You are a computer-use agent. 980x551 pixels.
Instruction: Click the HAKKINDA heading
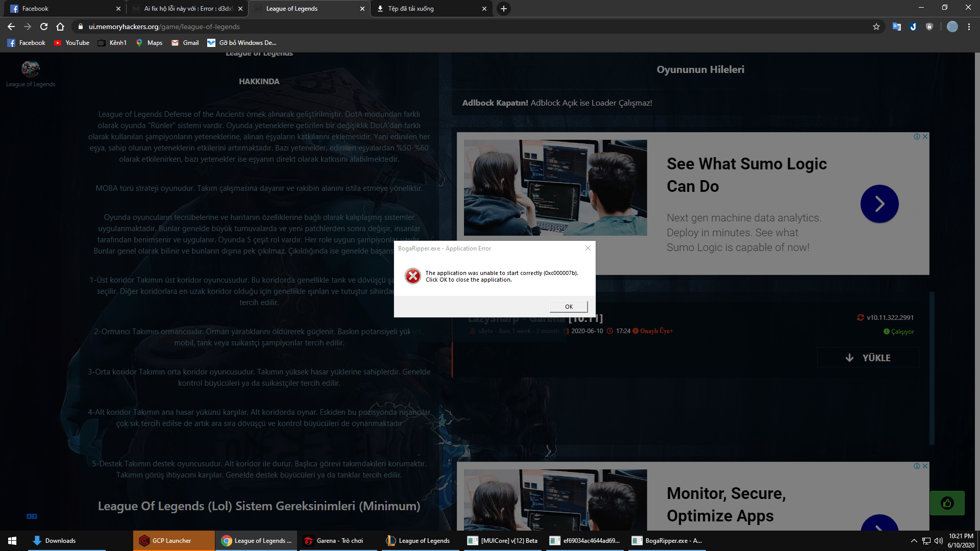[x=259, y=82]
